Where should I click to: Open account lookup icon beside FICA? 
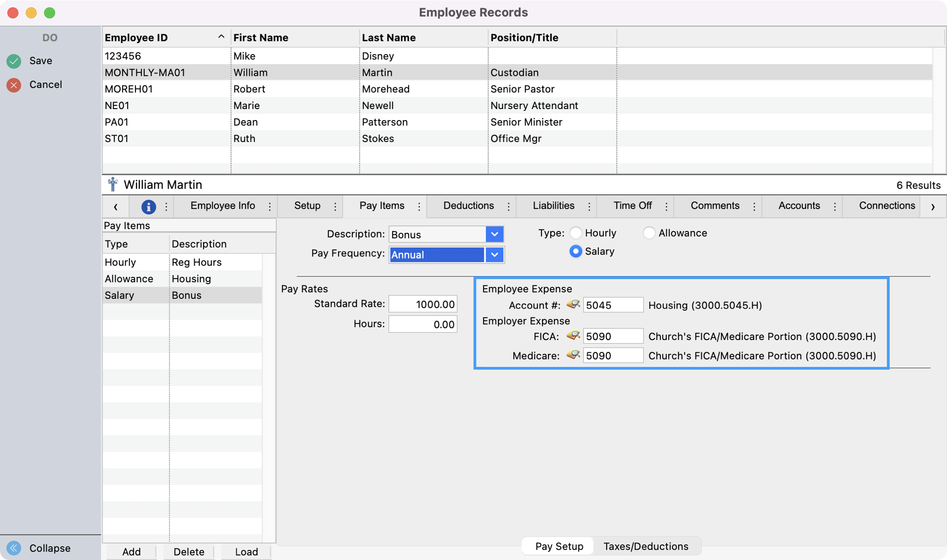(x=573, y=336)
